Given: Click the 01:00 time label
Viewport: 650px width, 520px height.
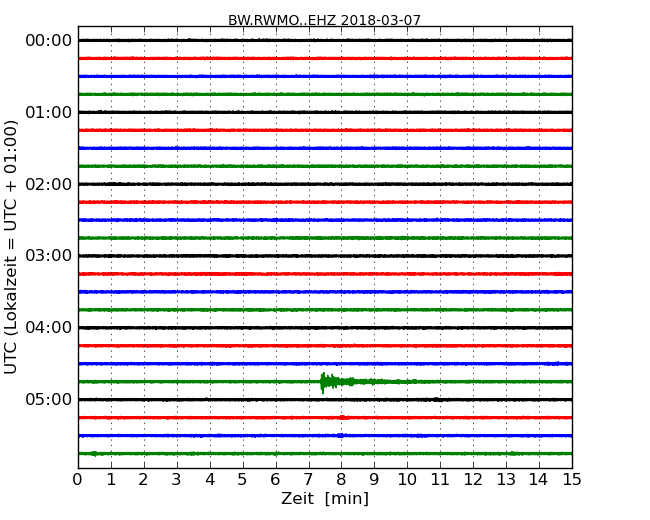Looking at the screenshot, I should tap(49, 112).
